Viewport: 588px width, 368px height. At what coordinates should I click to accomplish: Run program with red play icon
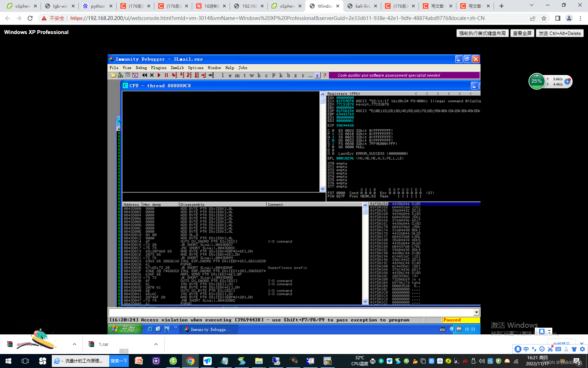159,75
